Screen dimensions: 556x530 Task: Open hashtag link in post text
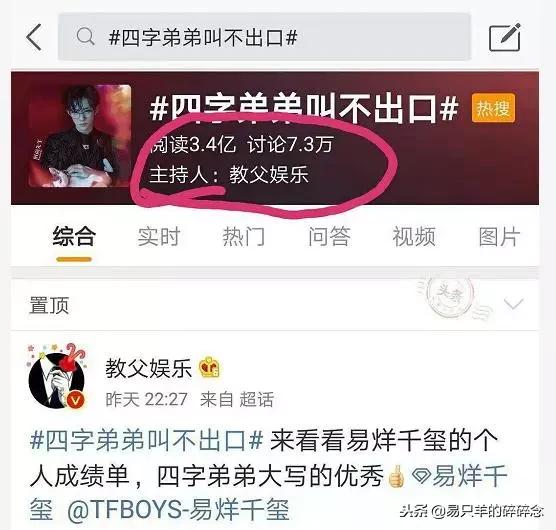tap(146, 441)
